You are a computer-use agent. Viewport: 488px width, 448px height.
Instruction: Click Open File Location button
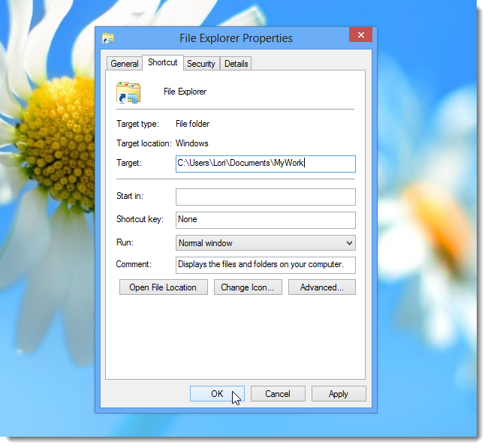click(164, 287)
